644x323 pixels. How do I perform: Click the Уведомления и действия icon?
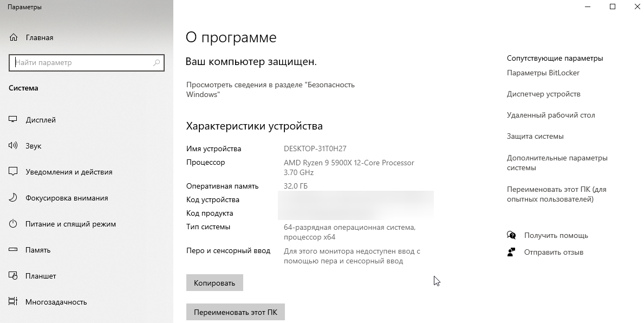click(13, 172)
